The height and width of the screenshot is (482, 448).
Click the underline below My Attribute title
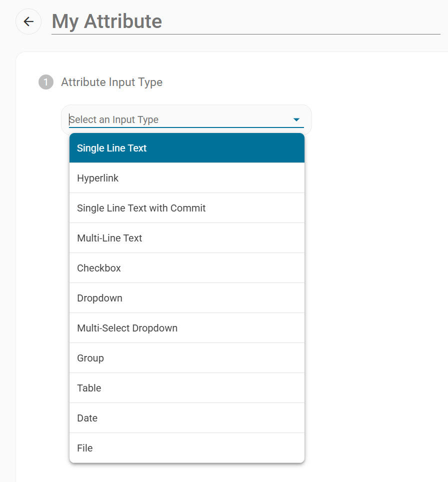[246, 34]
